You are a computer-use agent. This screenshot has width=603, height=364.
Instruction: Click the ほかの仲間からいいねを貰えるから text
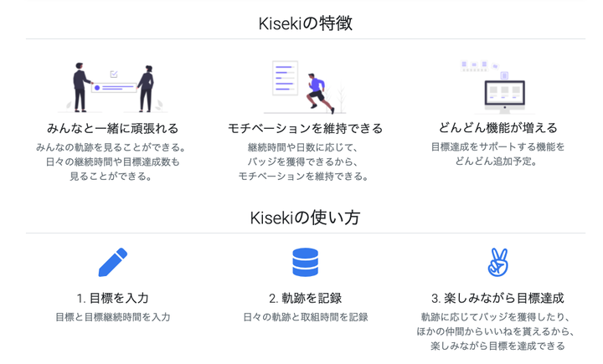(x=497, y=331)
